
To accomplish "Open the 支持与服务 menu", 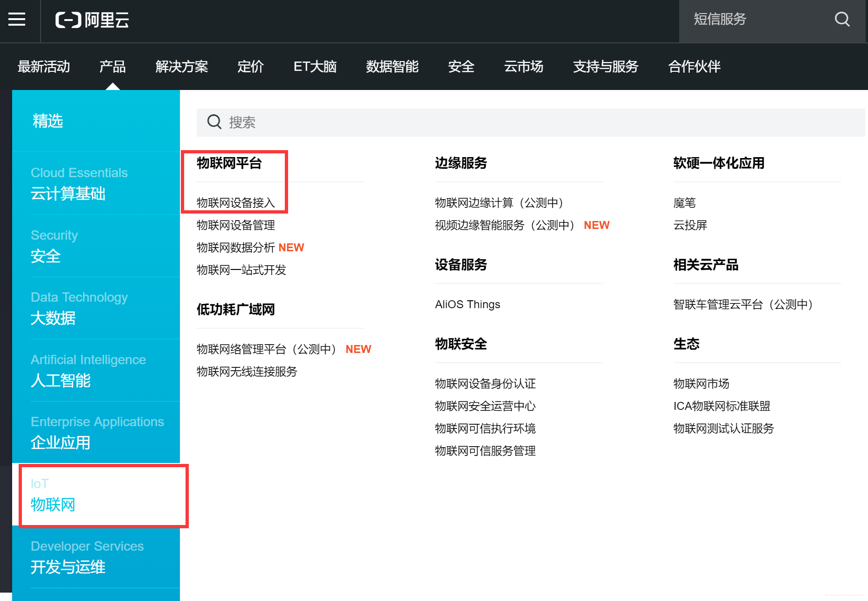I will (606, 67).
